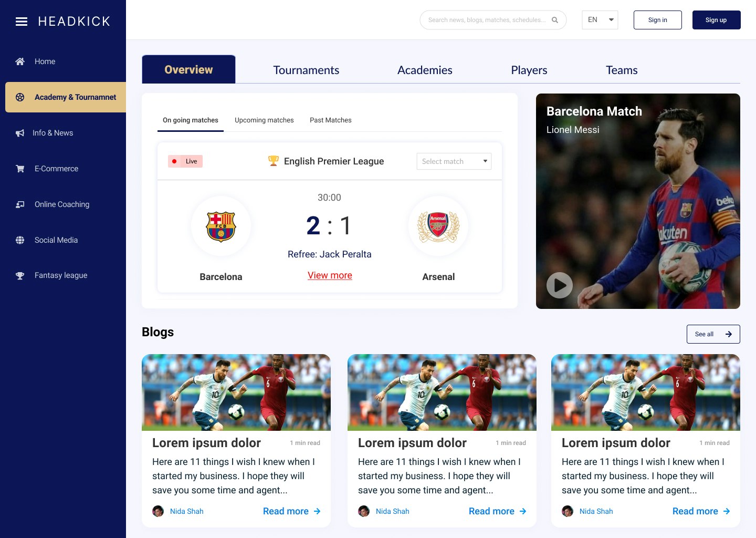Open the Select match dropdown
The height and width of the screenshot is (538, 756).
[454, 161]
